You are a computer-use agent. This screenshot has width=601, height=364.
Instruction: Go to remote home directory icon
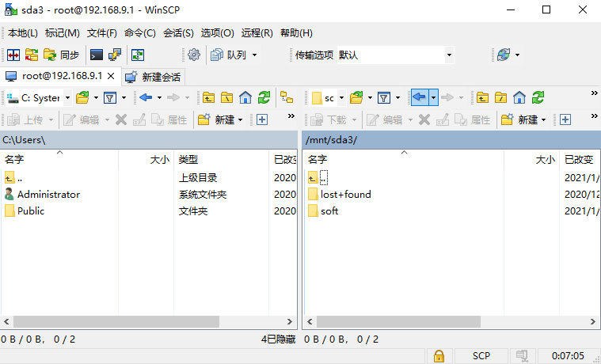tap(519, 98)
